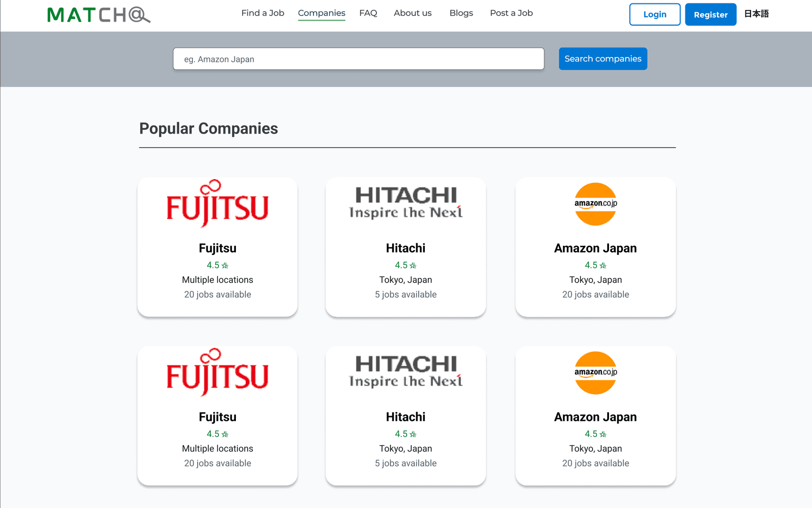Click first Fujitsu card's 20 jobs available
This screenshot has width=812, height=508.
click(217, 295)
